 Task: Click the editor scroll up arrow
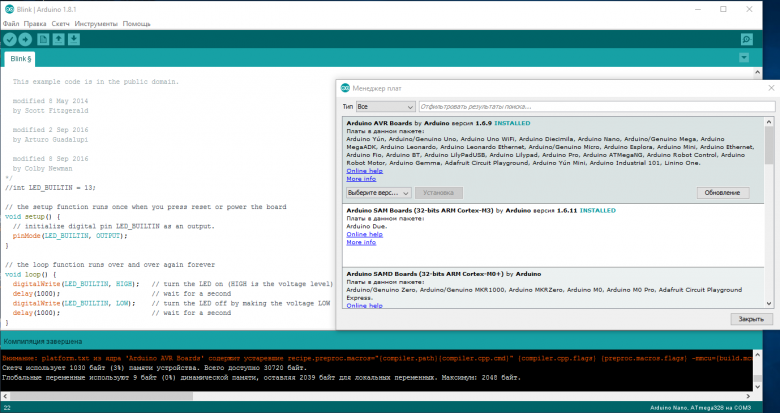coord(757,73)
